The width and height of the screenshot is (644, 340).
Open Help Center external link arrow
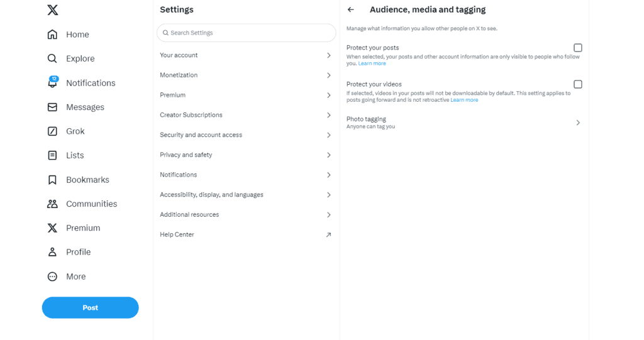328,235
